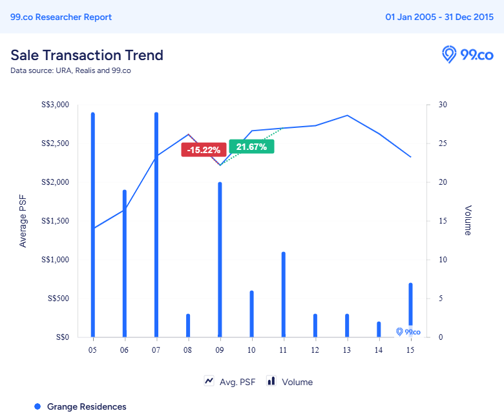Click the 99.co Researcher Report header text
This screenshot has width=504, height=420.
pos(61,17)
